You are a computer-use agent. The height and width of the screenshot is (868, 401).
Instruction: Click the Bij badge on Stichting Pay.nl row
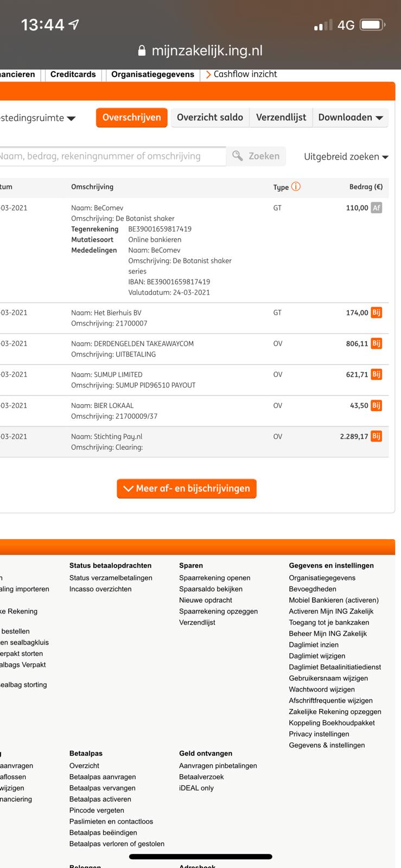[x=376, y=436]
